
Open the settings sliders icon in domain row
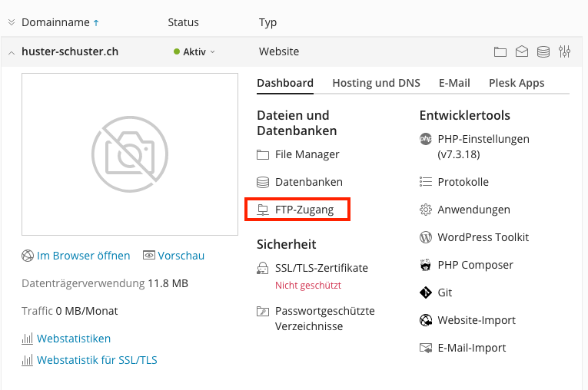[x=565, y=52]
